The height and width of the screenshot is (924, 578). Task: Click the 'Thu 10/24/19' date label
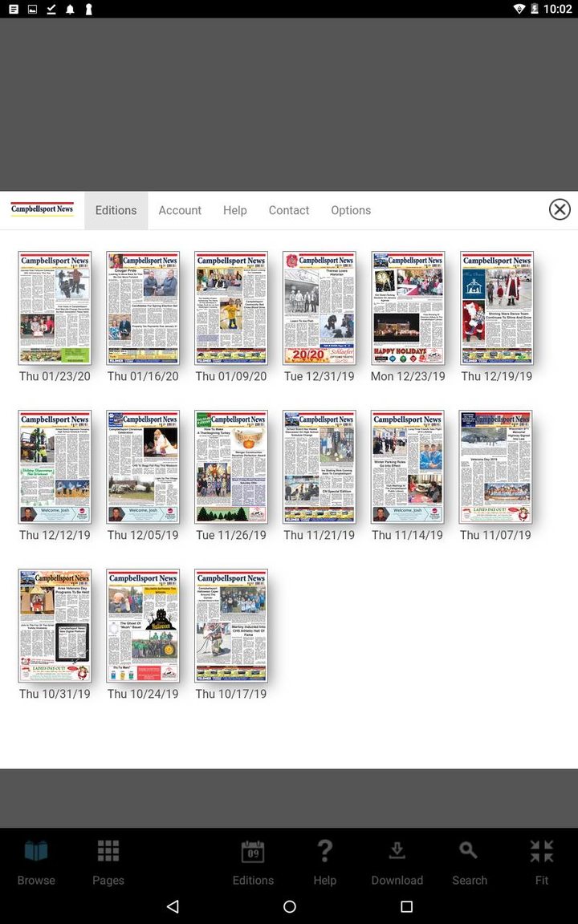coord(143,694)
